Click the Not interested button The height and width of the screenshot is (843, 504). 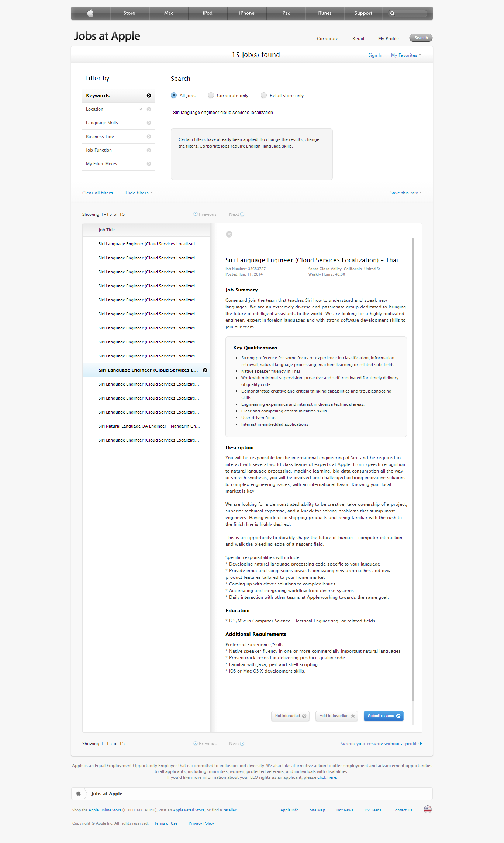click(x=290, y=716)
